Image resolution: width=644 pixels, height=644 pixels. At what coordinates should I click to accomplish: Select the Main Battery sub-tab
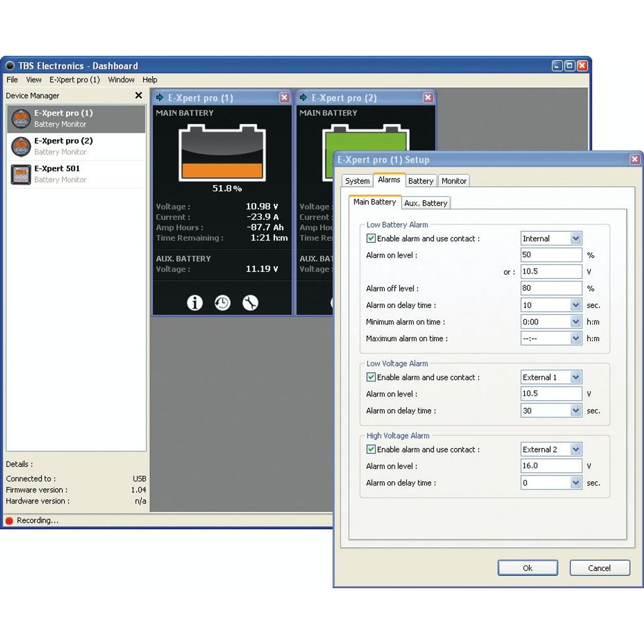click(375, 202)
